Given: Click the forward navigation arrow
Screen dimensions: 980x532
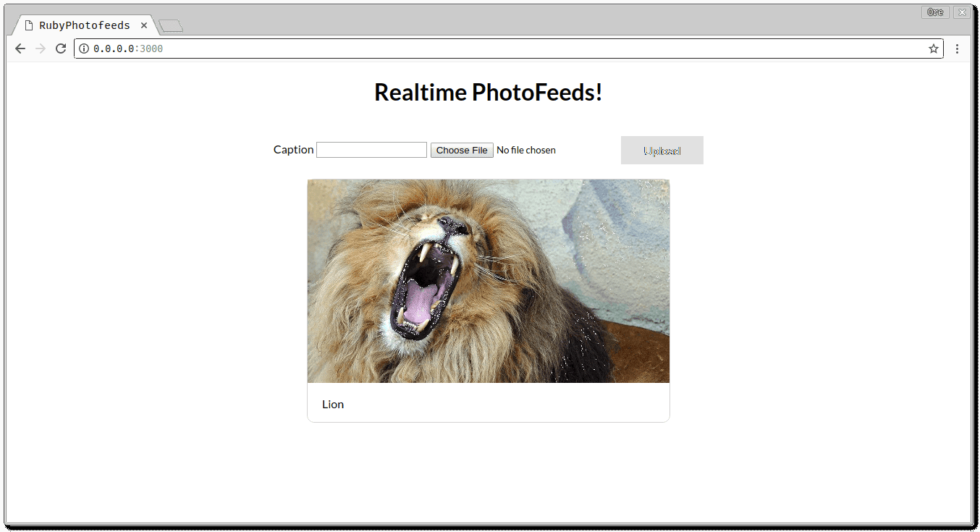Looking at the screenshot, I should tap(41, 48).
